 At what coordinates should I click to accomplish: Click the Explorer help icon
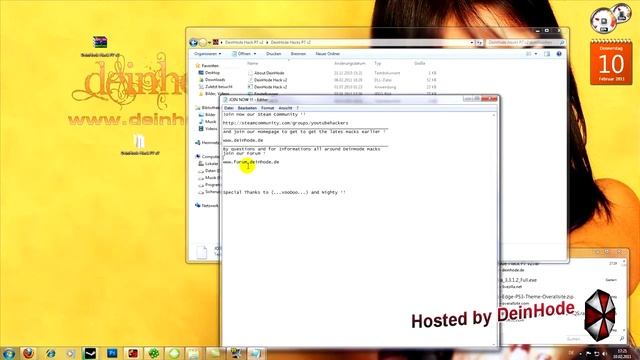tap(559, 54)
